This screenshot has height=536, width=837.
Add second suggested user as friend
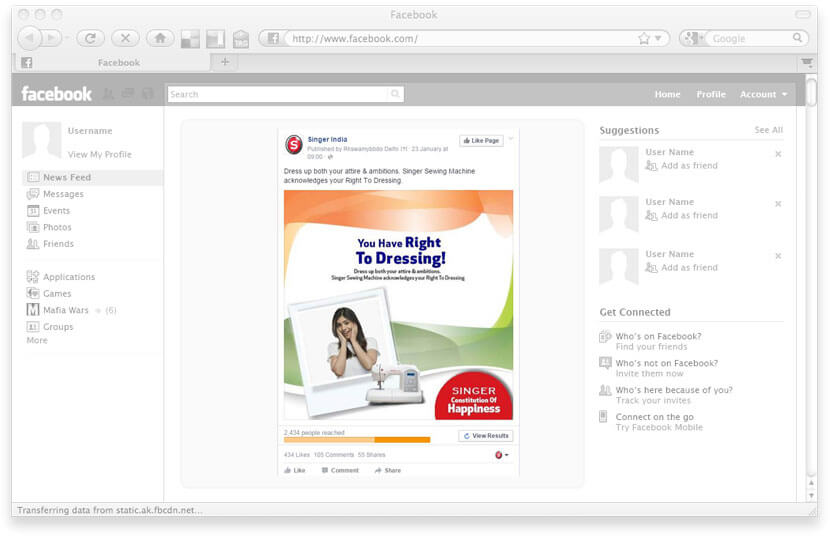(682, 215)
